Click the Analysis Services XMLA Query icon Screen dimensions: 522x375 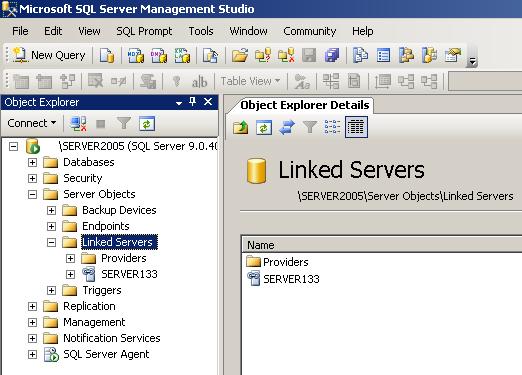click(x=182, y=55)
